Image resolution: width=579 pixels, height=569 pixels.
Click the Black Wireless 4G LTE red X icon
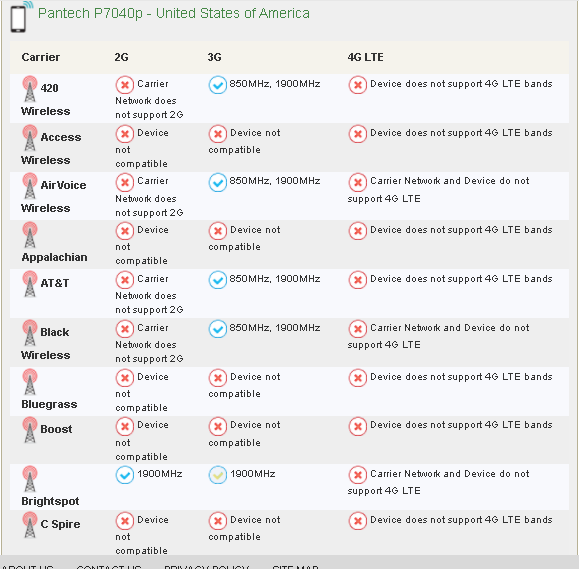pyautogui.click(x=357, y=329)
